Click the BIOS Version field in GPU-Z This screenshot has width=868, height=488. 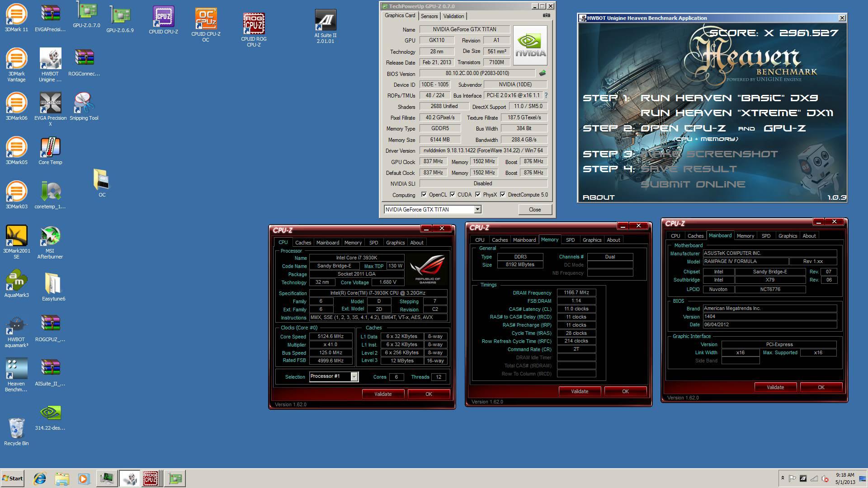pyautogui.click(x=477, y=73)
